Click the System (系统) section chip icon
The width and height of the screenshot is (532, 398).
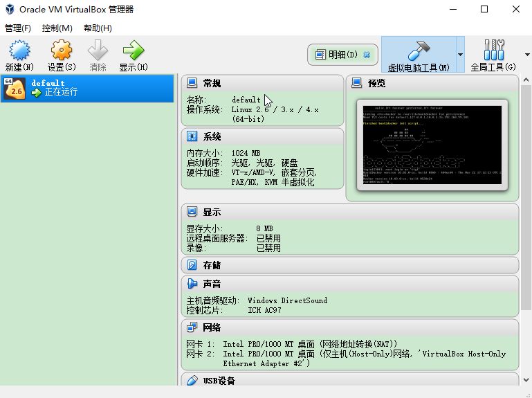(x=192, y=136)
